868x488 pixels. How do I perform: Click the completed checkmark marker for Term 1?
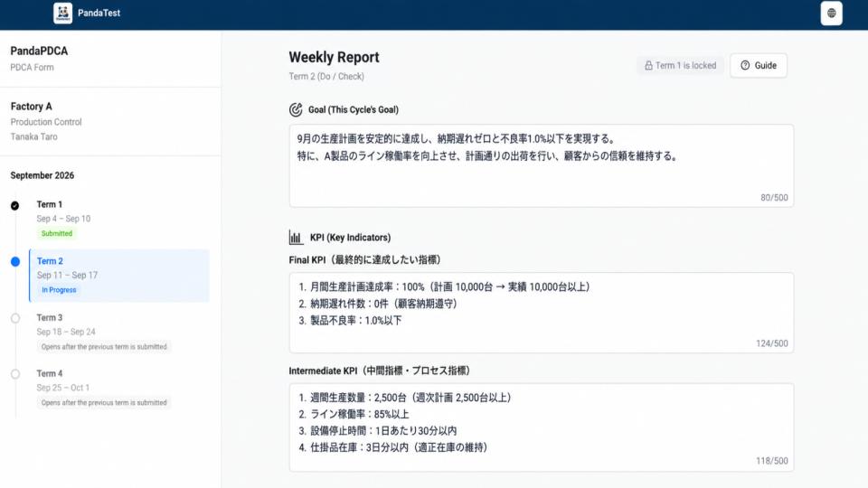point(15,205)
